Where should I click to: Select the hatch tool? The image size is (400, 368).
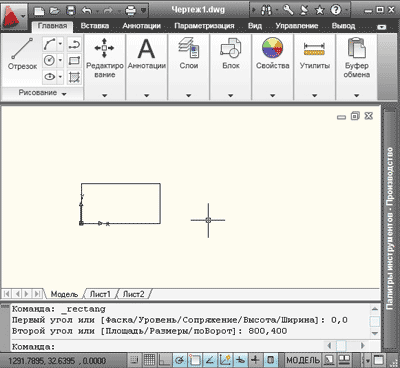(74, 77)
